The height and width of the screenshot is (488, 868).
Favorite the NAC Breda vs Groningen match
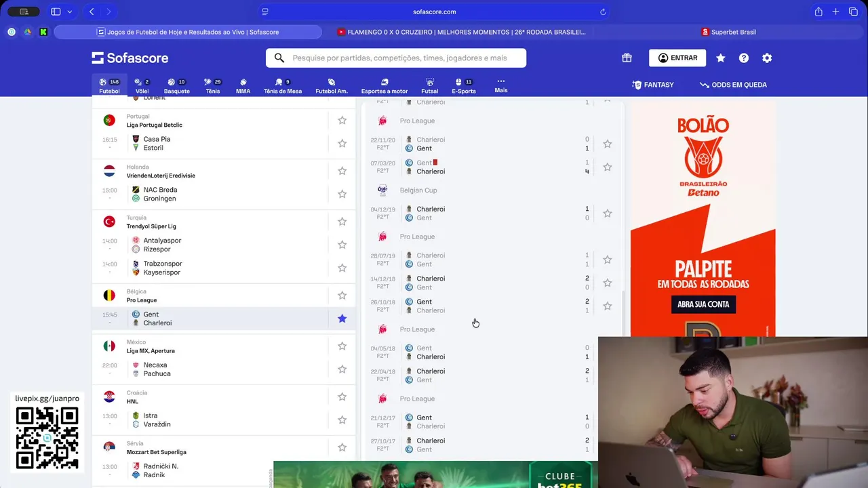click(x=342, y=194)
